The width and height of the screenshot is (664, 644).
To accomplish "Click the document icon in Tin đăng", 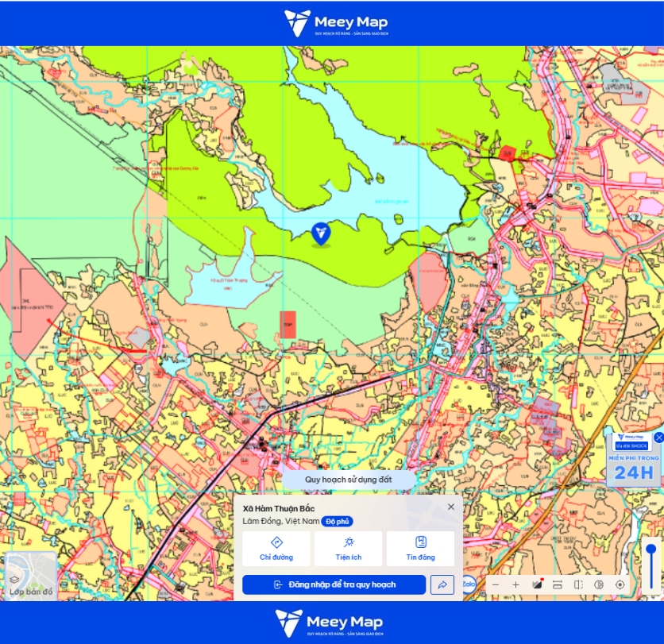I will (x=420, y=542).
